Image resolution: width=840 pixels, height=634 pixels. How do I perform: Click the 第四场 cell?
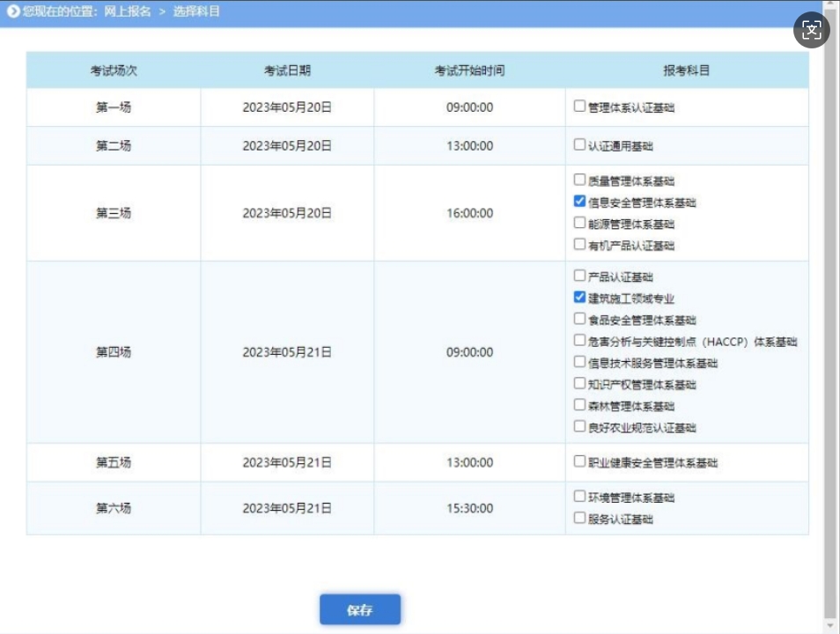pos(114,352)
